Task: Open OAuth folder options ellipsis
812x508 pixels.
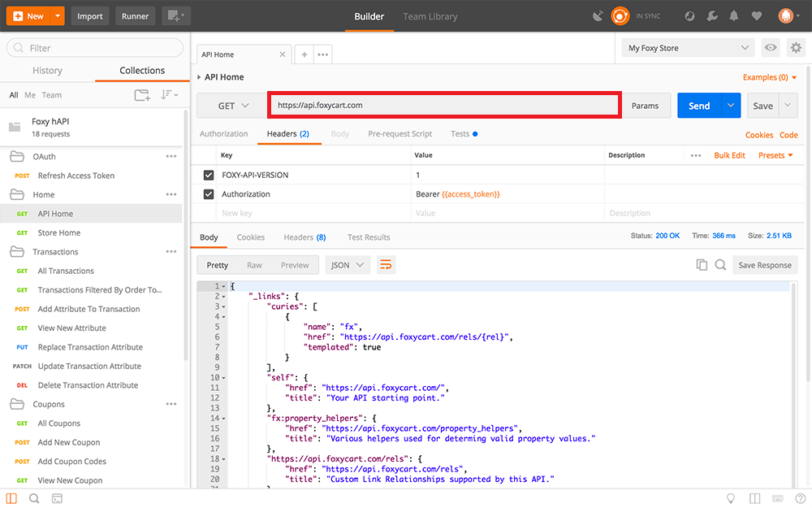Action: (x=171, y=157)
